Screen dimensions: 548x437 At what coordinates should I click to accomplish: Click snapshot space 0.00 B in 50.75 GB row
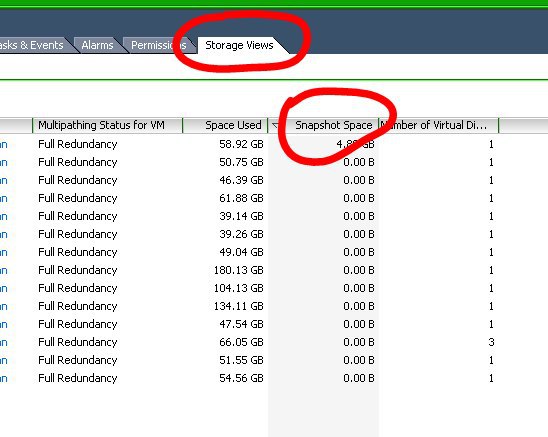(x=359, y=162)
